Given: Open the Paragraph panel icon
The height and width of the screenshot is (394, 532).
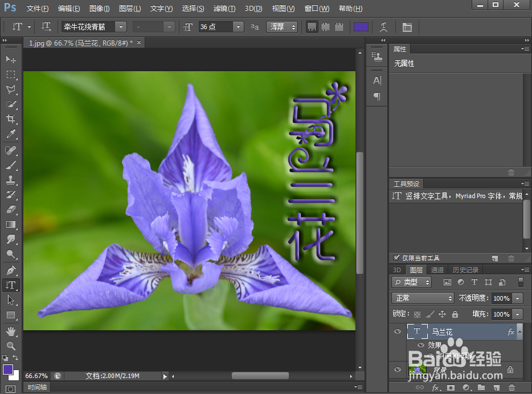Looking at the screenshot, I should coord(377,96).
